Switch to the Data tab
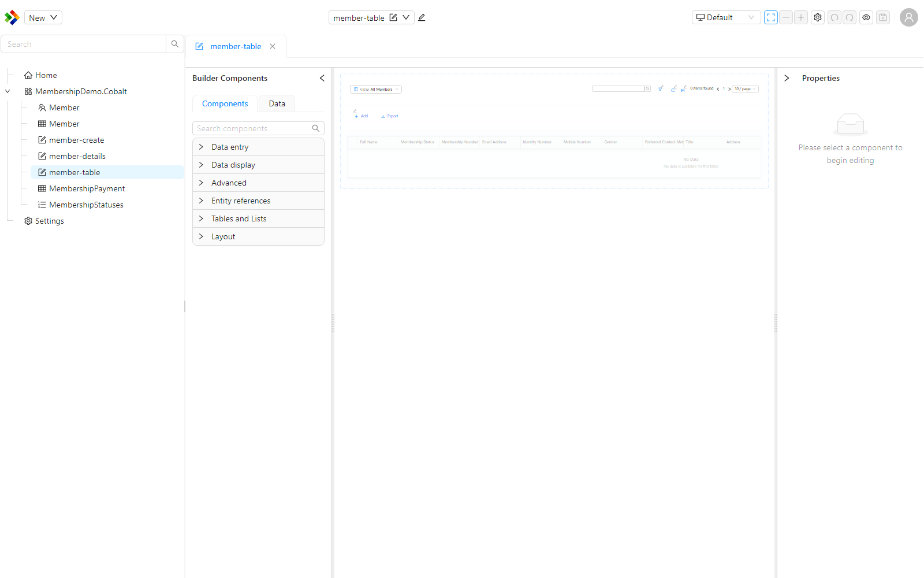Image resolution: width=924 pixels, height=578 pixels. tap(277, 103)
